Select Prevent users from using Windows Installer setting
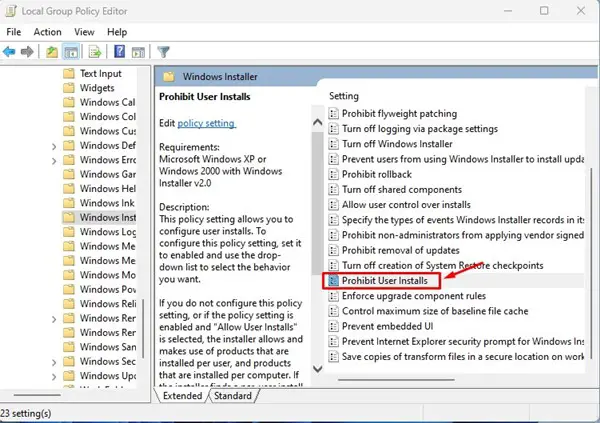 (x=456, y=159)
